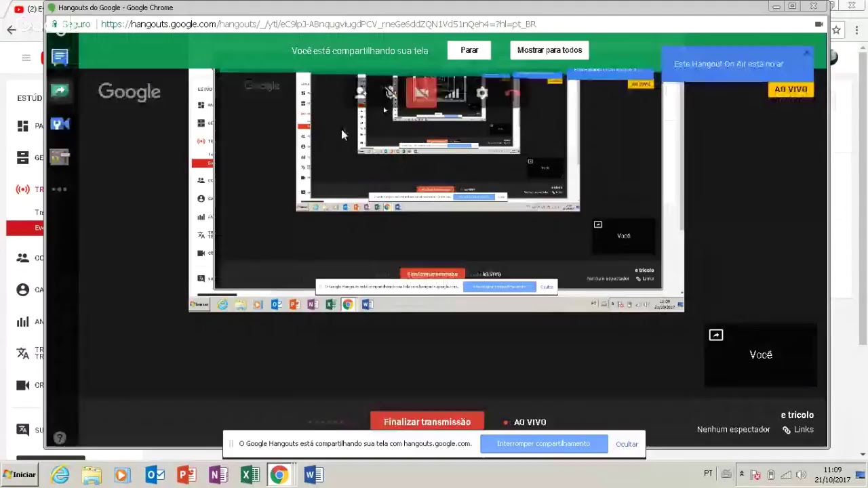This screenshot has width=868, height=488.
Task: Open the YouTube Studio dashboard grid icon
Action: (22, 126)
